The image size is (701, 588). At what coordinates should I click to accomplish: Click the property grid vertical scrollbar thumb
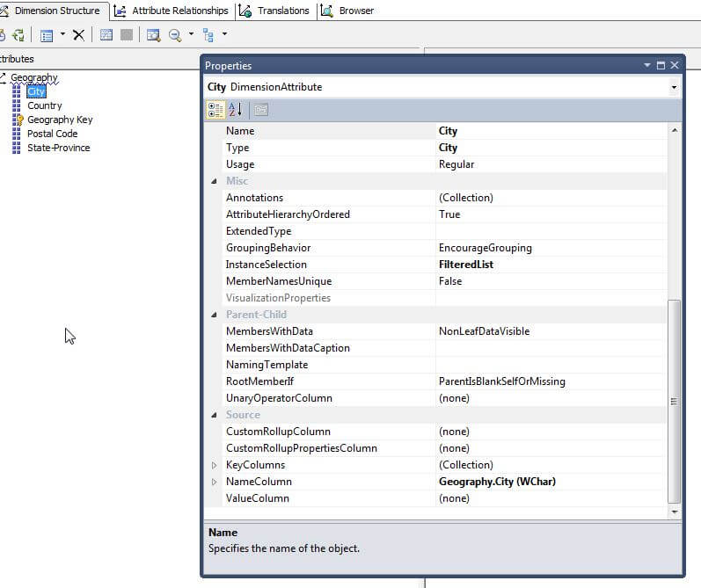(x=675, y=402)
